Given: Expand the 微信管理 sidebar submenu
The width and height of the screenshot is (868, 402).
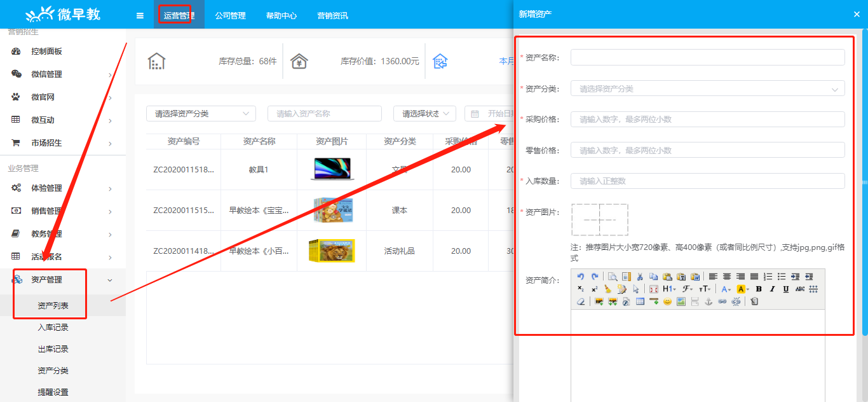Looking at the screenshot, I should tap(62, 74).
